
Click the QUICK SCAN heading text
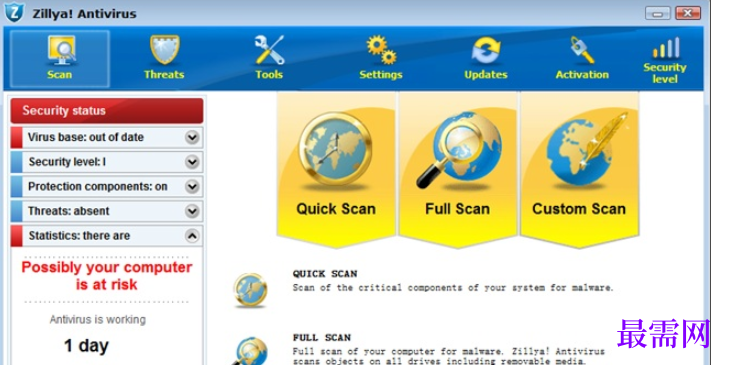(x=325, y=274)
